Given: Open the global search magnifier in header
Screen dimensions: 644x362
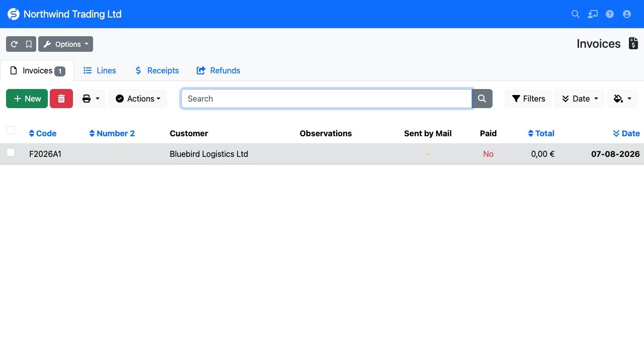Looking at the screenshot, I should coord(576,14).
